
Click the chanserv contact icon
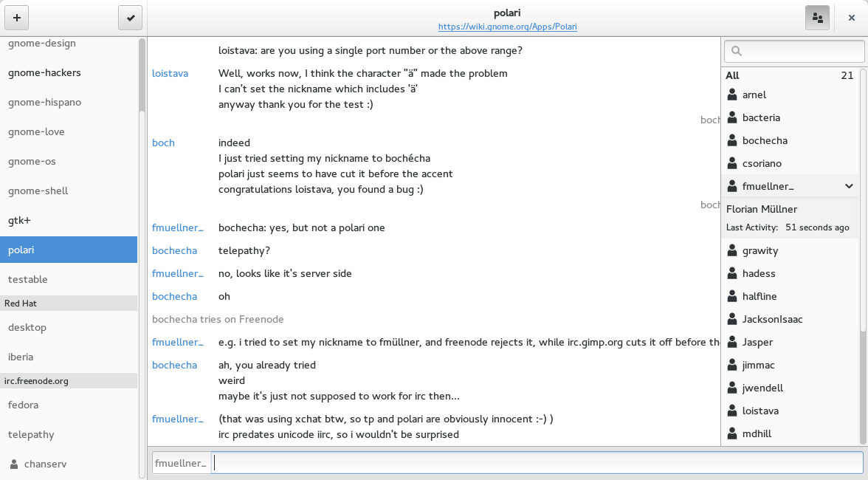click(x=15, y=464)
